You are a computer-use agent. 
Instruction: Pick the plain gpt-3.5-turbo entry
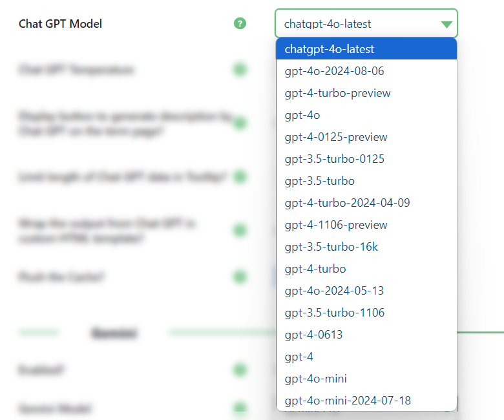(x=366, y=181)
